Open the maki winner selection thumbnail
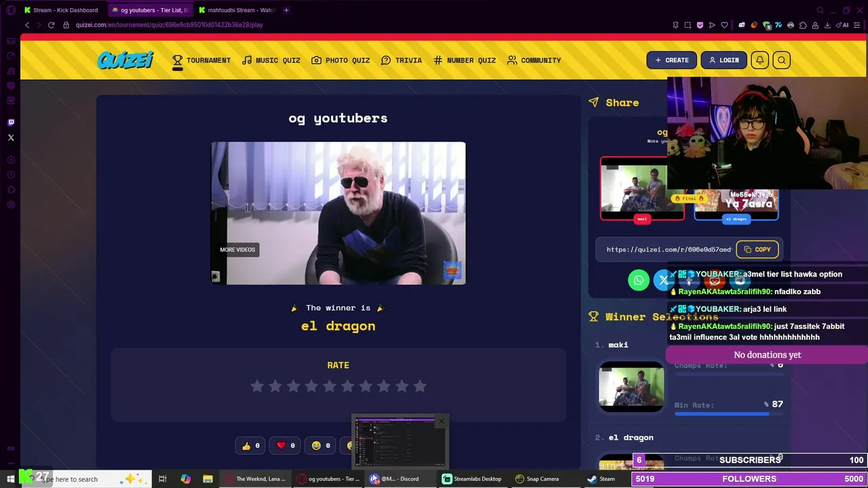868x488 pixels. pyautogui.click(x=631, y=386)
